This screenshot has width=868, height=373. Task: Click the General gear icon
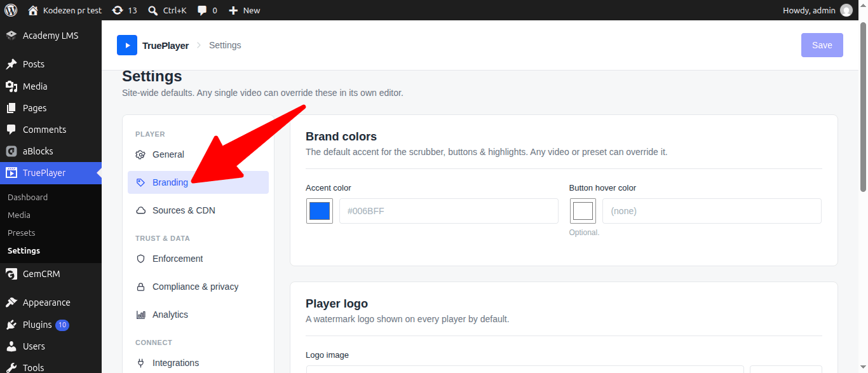pos(141,154)
